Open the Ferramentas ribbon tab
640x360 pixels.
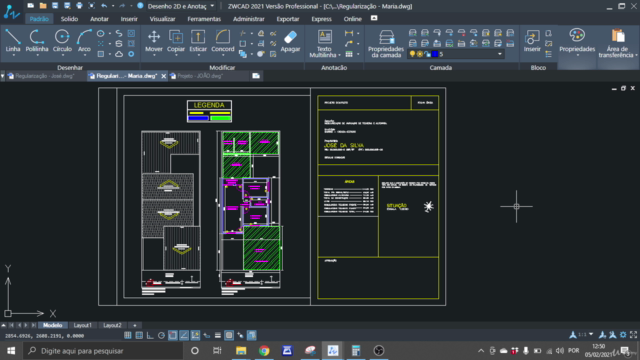[204, 19]
